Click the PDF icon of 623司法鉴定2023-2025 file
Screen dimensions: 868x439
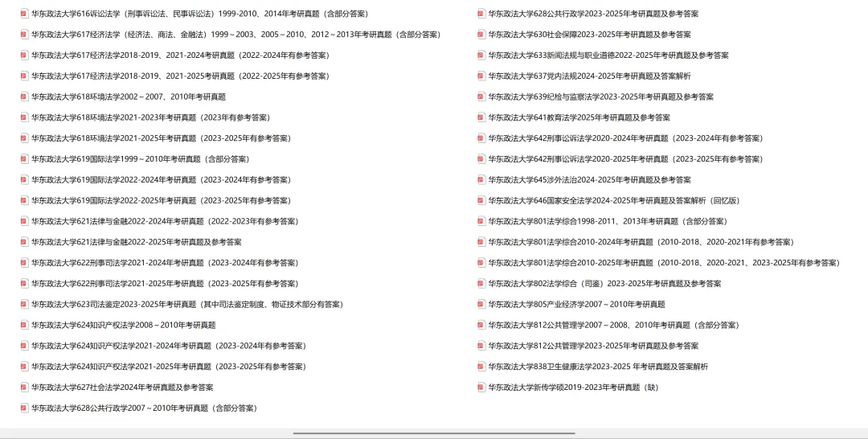tap(24, 304)
